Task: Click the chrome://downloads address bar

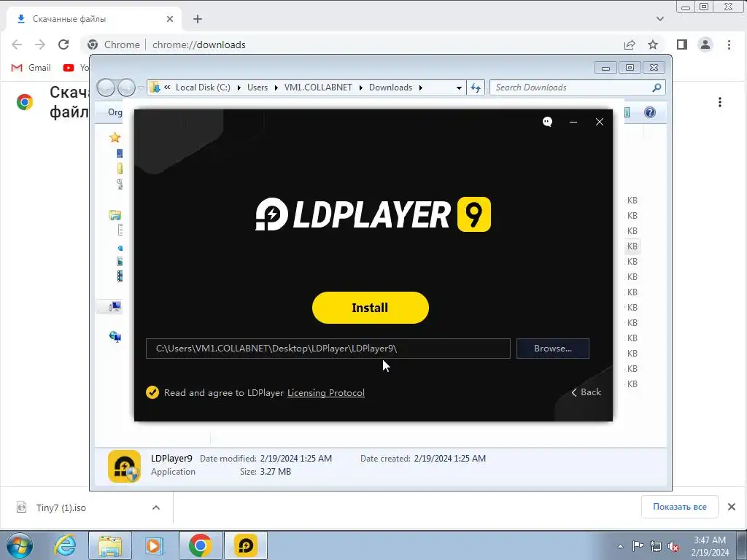Action: 352,44
